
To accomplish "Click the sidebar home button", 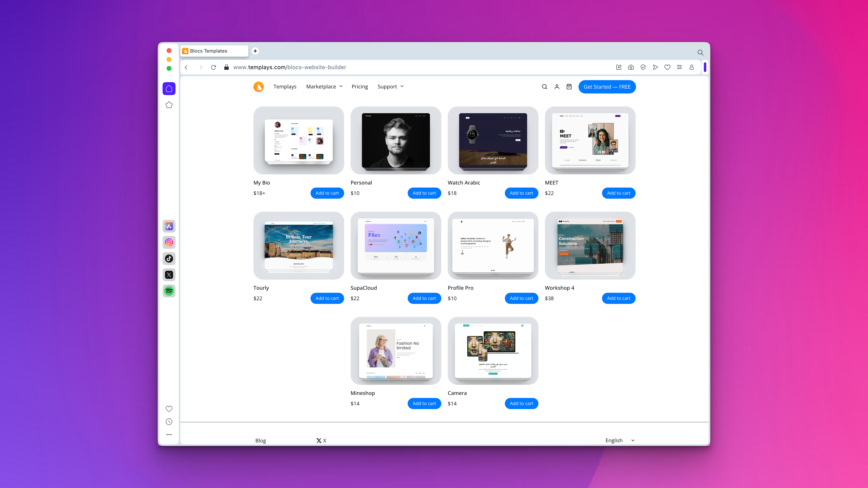I will point(169,89).
